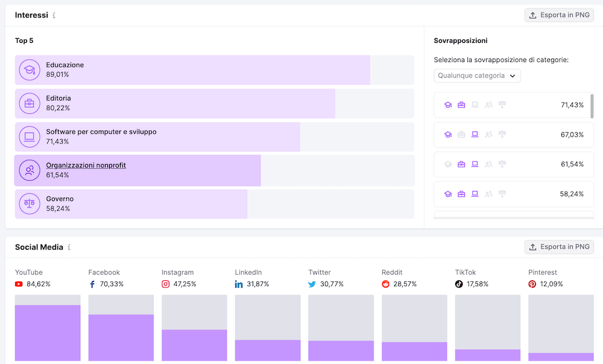
Task: Click Esporta in PNG in the Interessi panel
Action: click(x=559, y=14)
